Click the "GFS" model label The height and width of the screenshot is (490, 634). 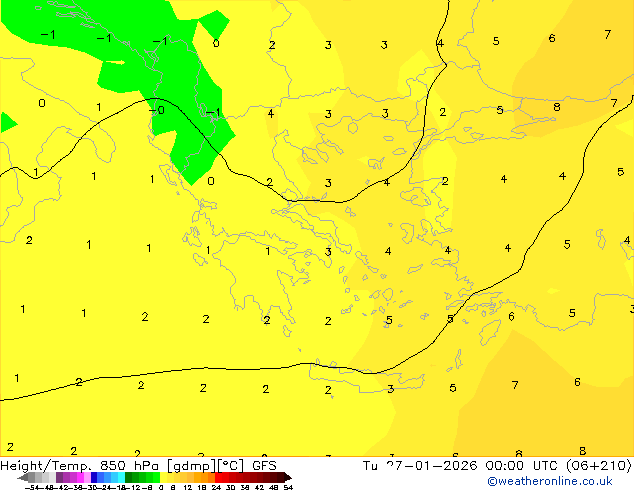click(x=264, y=466)
